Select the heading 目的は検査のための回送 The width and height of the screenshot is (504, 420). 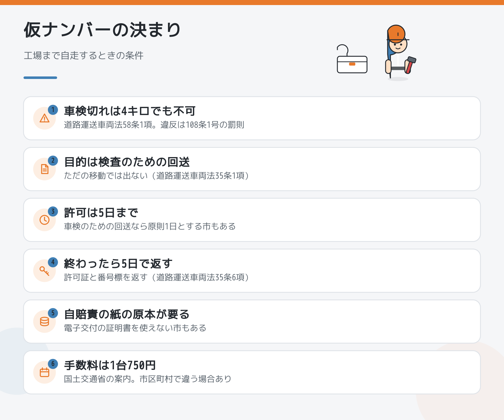point(127,162)
